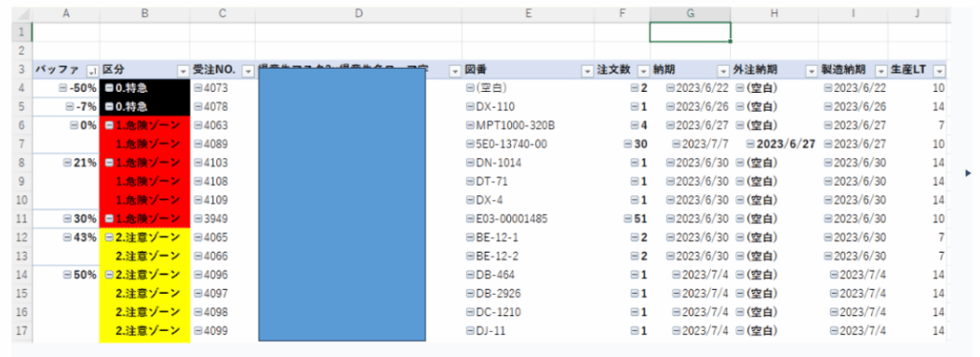Image resolution: width=980 pixels, height=357 pixels.
Task: Open the 納期 filter dropdown
Action: pos(724,71)
